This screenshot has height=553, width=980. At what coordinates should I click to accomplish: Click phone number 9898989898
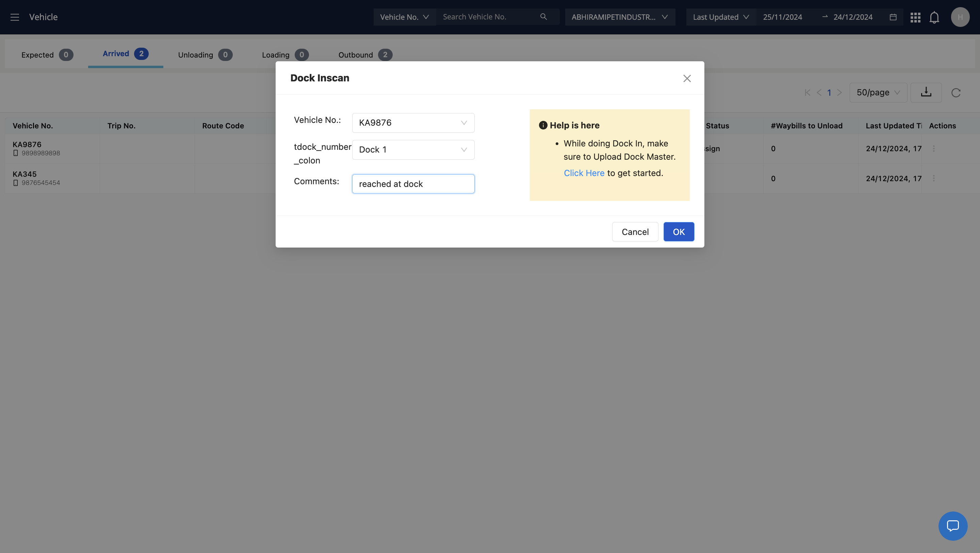click(x=41, y=153)
